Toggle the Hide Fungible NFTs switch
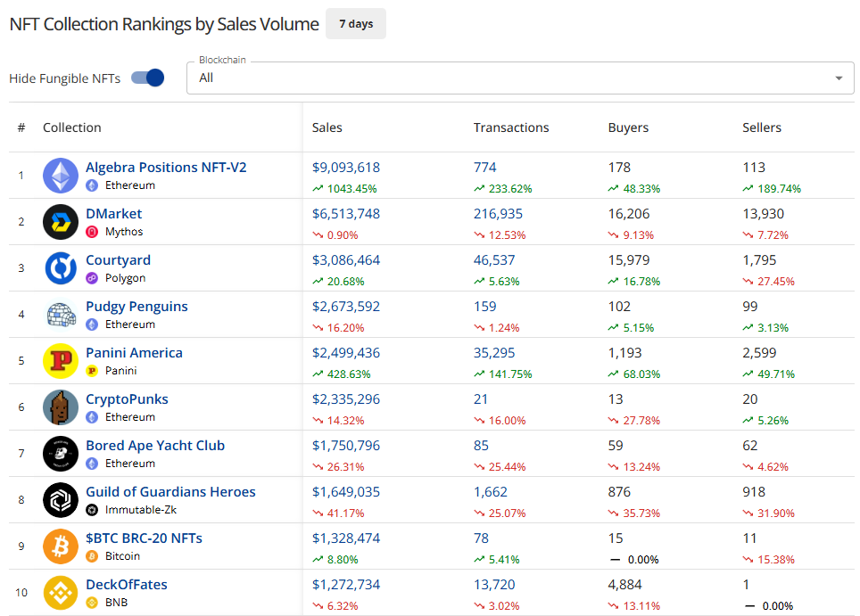 coord(148,78)
